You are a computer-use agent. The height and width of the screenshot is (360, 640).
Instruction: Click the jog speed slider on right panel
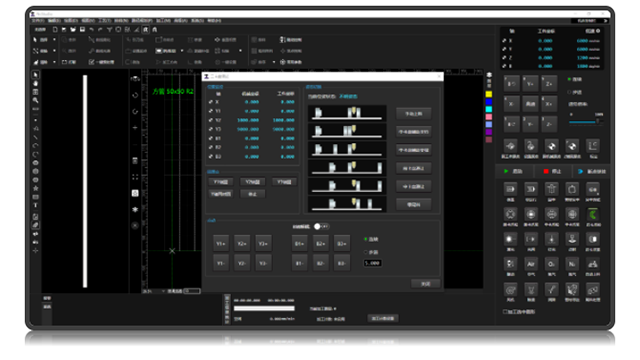(585, 122)
